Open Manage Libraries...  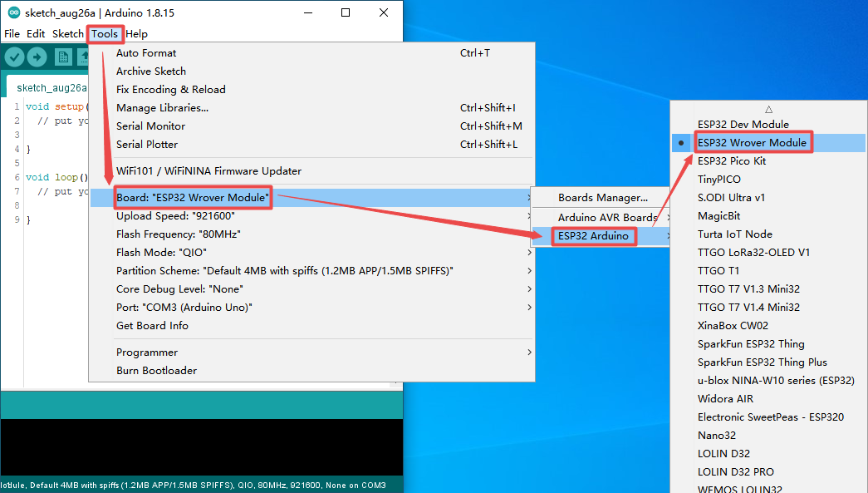click(311, 108)
